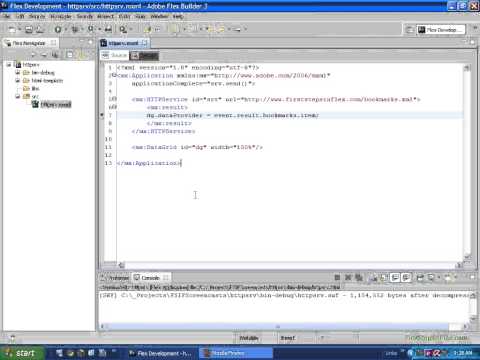Image resolution: width=480 pixels, height=360 pixels.
Task: Open the Help menu
Action: coord(178,16)
